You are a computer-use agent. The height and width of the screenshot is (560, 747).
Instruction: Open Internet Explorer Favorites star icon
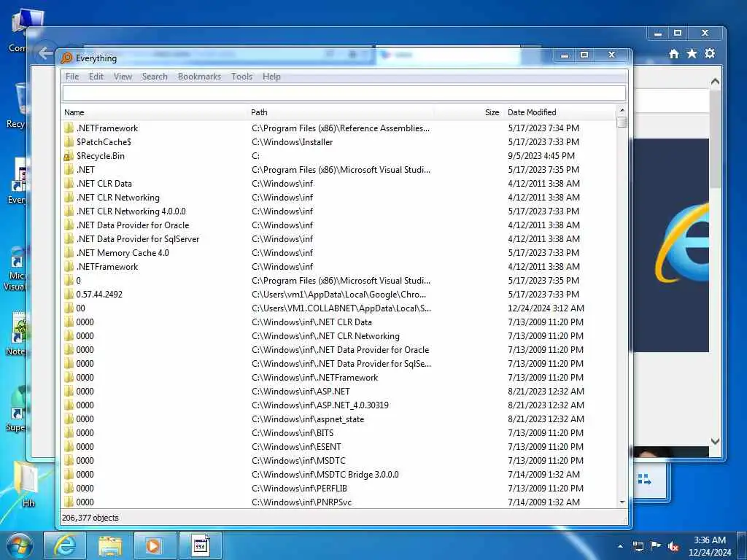[x=692, y=54]
